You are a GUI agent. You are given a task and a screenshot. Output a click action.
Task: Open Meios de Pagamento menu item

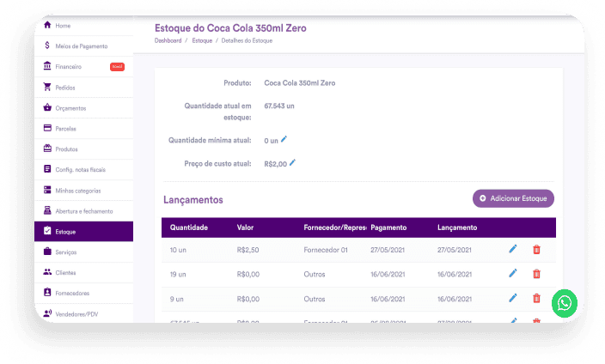(x=83, y=45)
